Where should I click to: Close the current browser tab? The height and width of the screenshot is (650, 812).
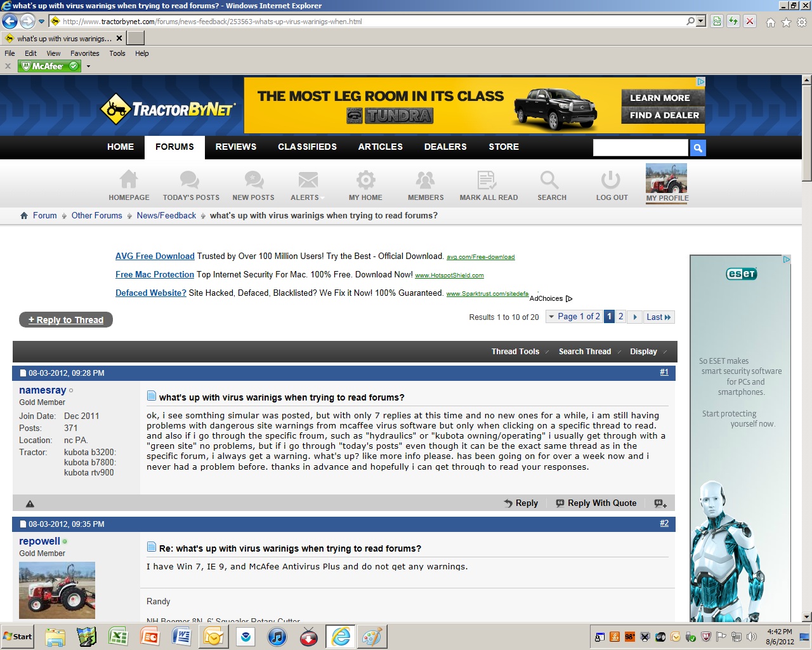click(119, 38)
